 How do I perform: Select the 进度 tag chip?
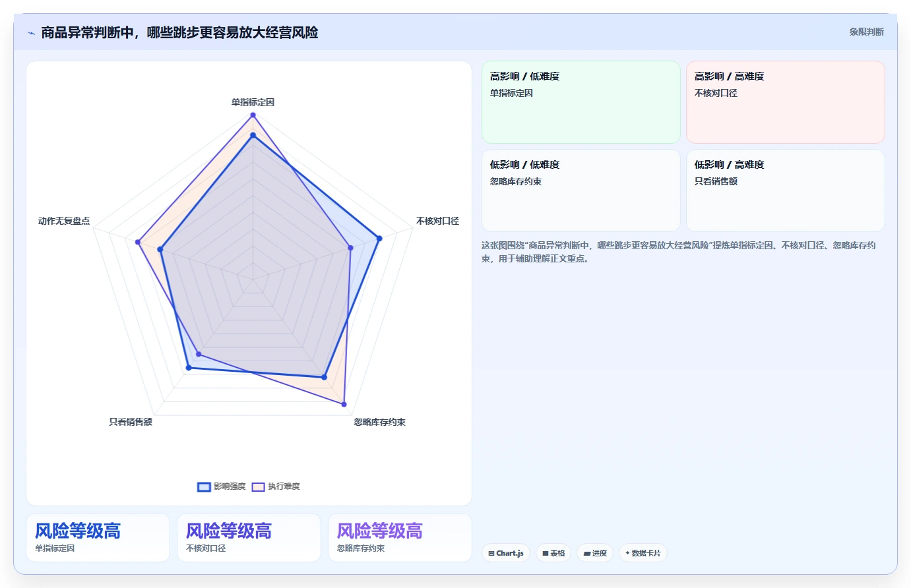tap(595, 553)
